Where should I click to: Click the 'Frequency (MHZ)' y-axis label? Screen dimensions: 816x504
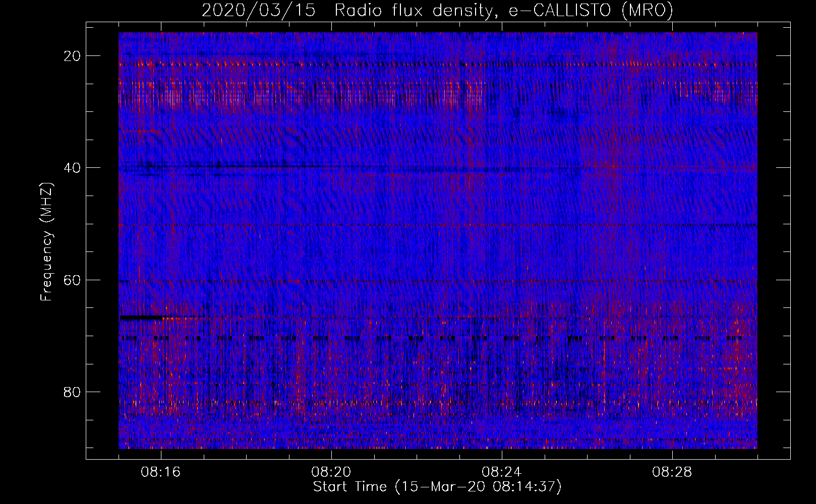coord(46,241)
